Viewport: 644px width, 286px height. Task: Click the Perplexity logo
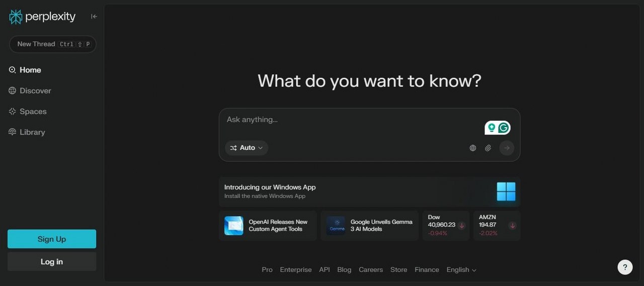coord(42,17)
